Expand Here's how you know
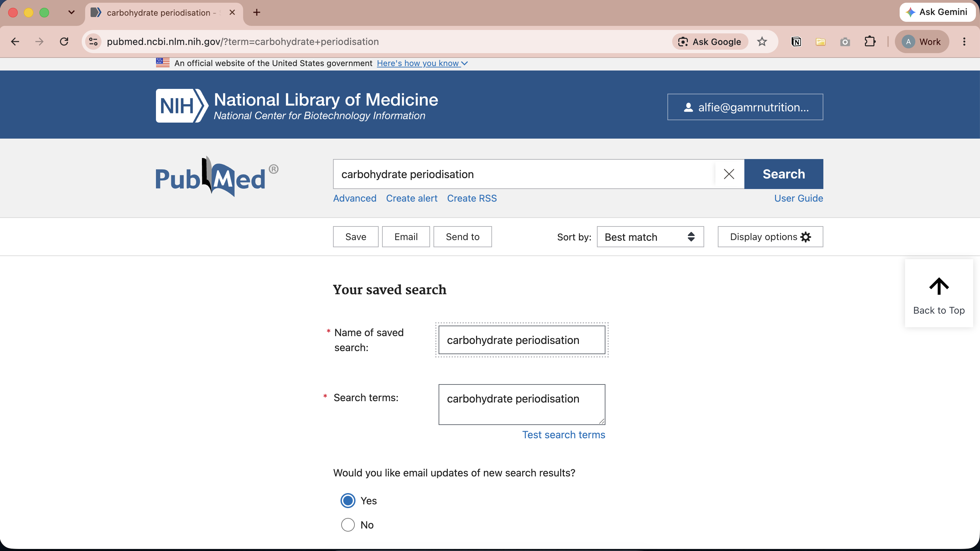The height and width of the screenshot is (551, 980). coord(422,63)
